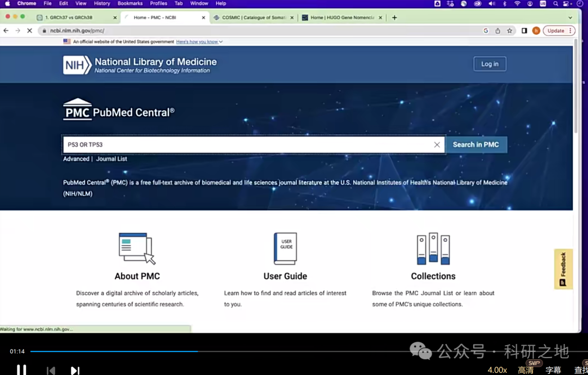Image resolution: width=588 pixels, height=375 pixels.
Task: Toggle 字幕 subtitles option
Action: pos(554,370)
